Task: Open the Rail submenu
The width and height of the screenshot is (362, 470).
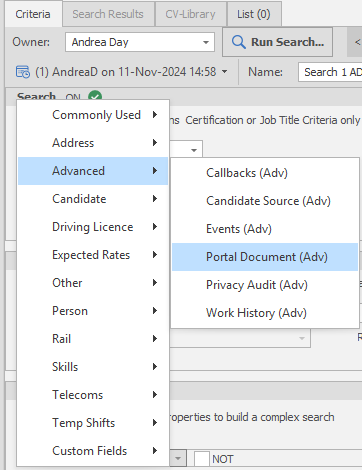Action: [x=93, y=339]
